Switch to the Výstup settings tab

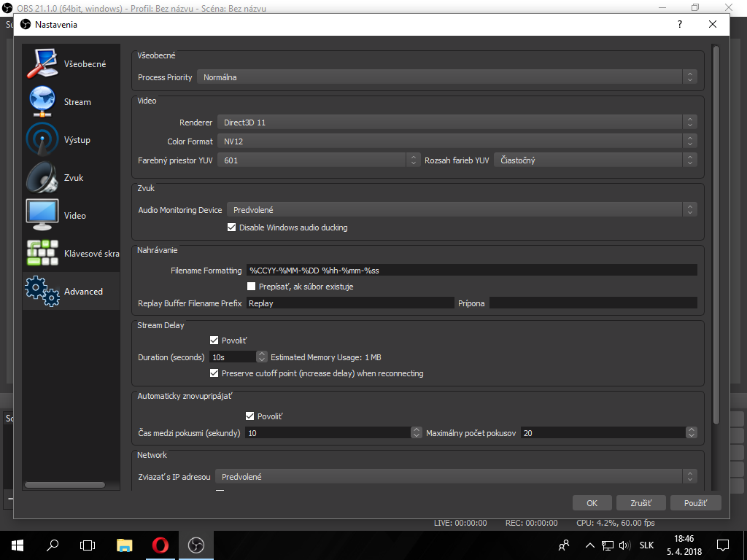pos(71,139)
